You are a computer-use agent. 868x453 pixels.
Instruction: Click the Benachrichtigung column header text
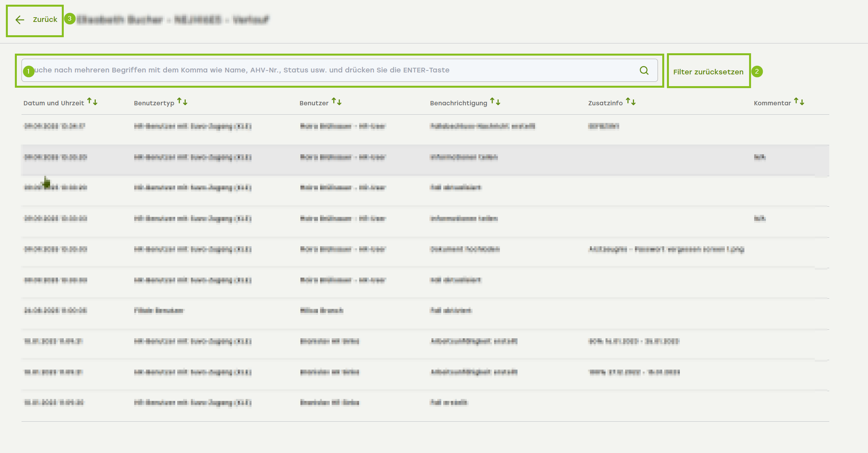[x=458, y=103]
